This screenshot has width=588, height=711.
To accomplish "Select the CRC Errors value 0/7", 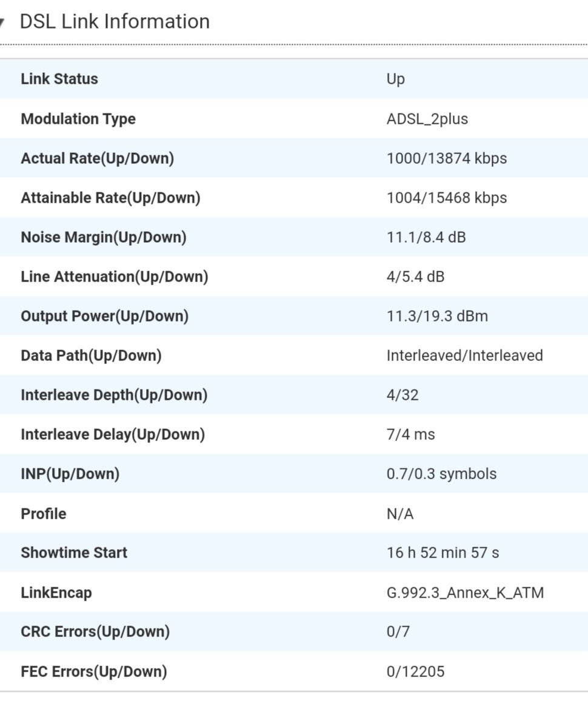I will pyautogui.click(x=398, y=632).
